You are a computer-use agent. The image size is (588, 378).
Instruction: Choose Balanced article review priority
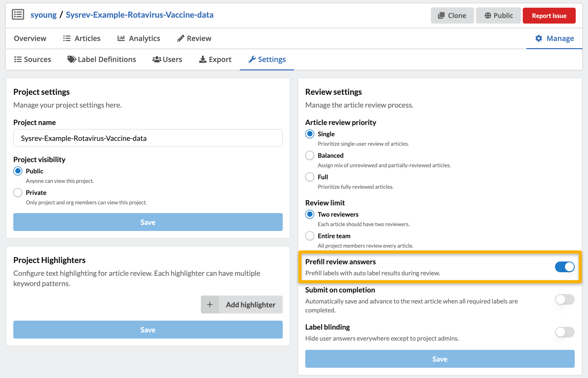click(310, 155)
